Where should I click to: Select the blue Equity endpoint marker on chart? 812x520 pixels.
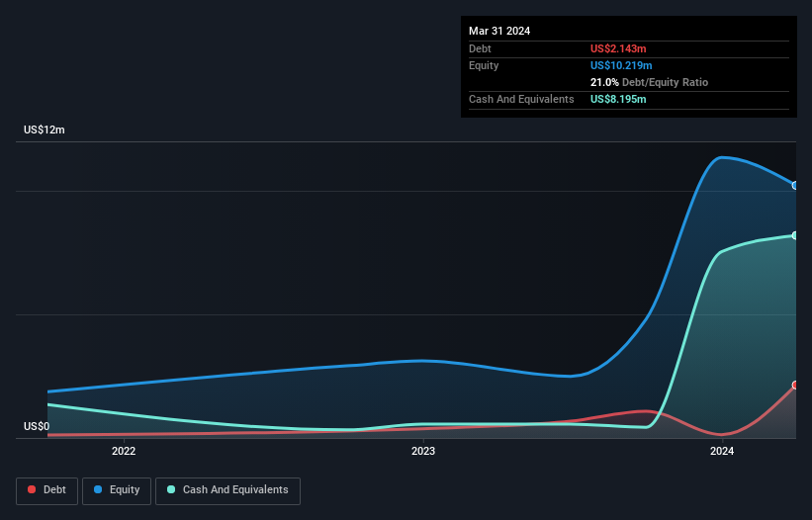(x=795, y=185)
